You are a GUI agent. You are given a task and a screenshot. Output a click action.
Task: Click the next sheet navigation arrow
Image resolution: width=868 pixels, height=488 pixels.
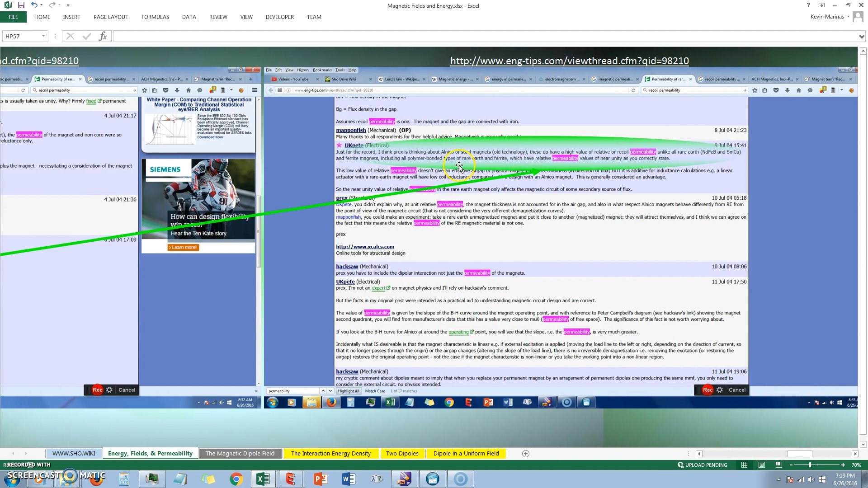(26, 453)
